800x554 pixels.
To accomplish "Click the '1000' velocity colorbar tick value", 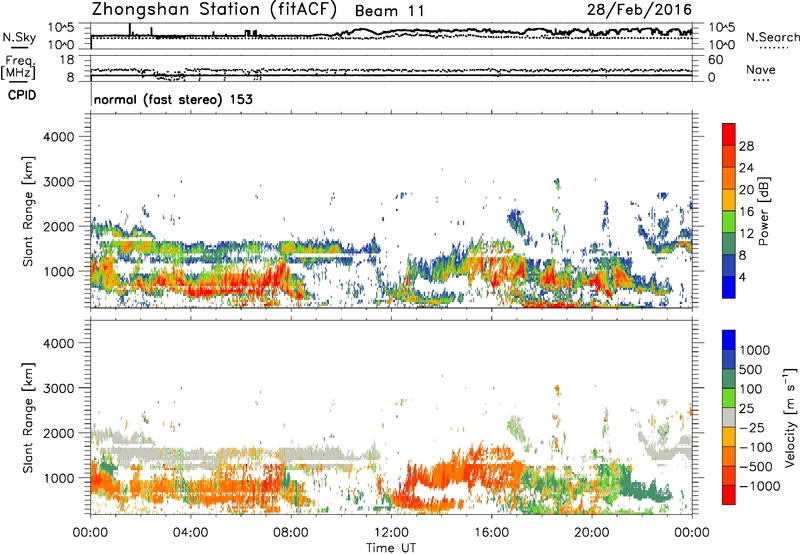I will pos(755,350).
